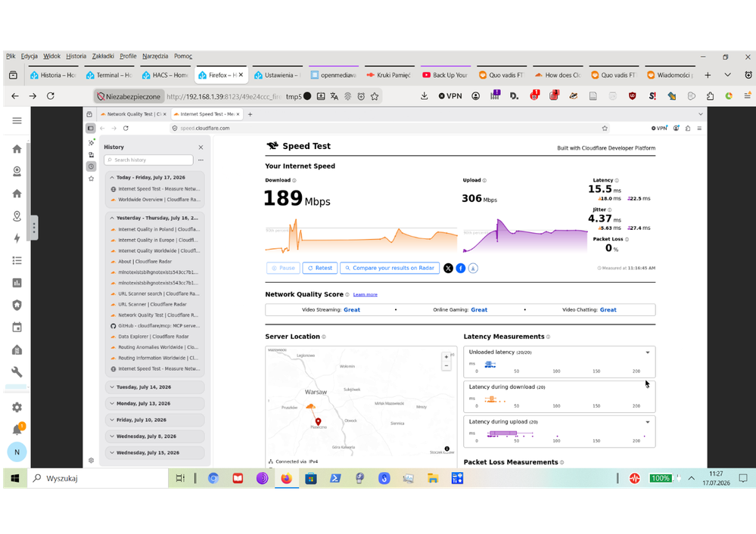The image size is (756, 534).
Task: Open URL Scanner search history entry
Action: coord(155,293)
